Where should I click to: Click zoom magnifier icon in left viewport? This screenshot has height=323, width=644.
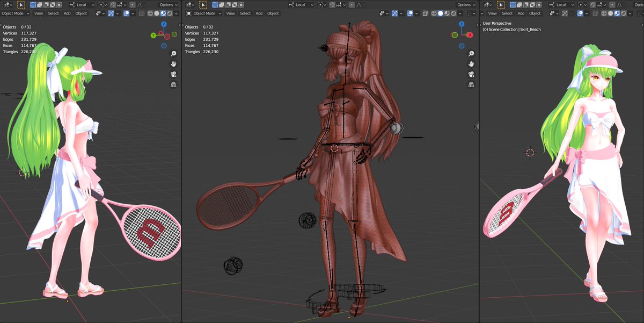[x=173, y=54]
